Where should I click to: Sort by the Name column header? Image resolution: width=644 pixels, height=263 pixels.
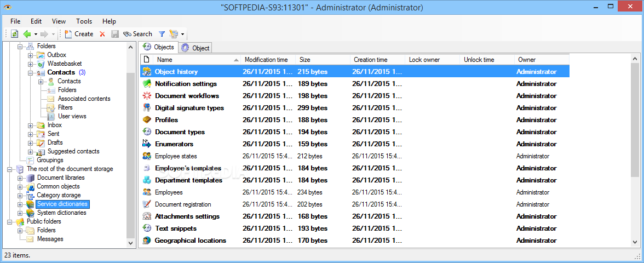pyautogui.click(x=196, y=60)
